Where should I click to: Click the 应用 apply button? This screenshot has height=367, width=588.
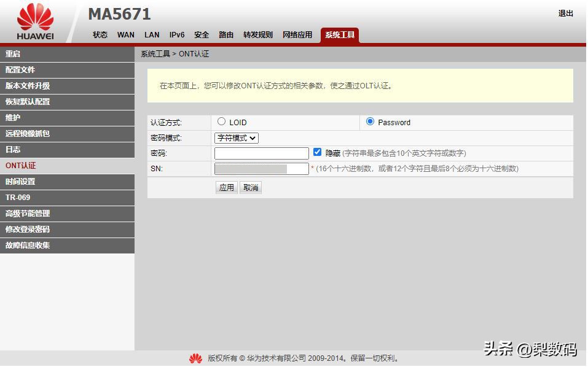click(x=226, y=187)
